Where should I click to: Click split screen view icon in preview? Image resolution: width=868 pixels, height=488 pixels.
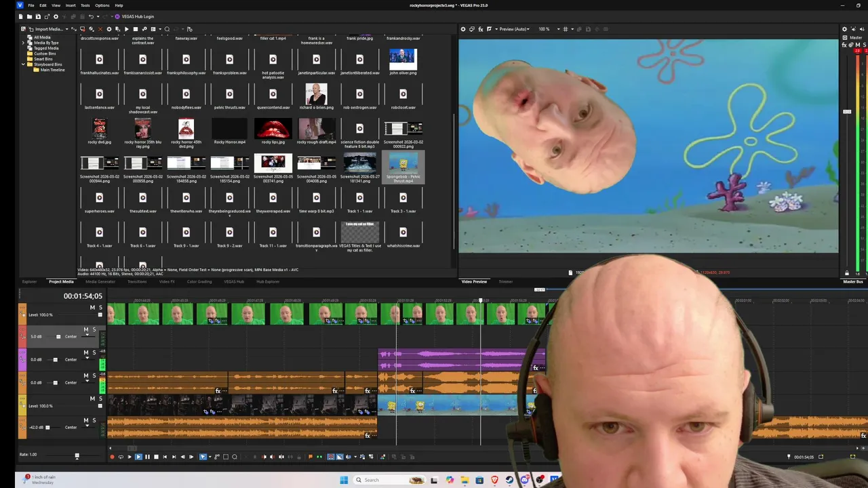pyautogui.click(x=489, y=29)
